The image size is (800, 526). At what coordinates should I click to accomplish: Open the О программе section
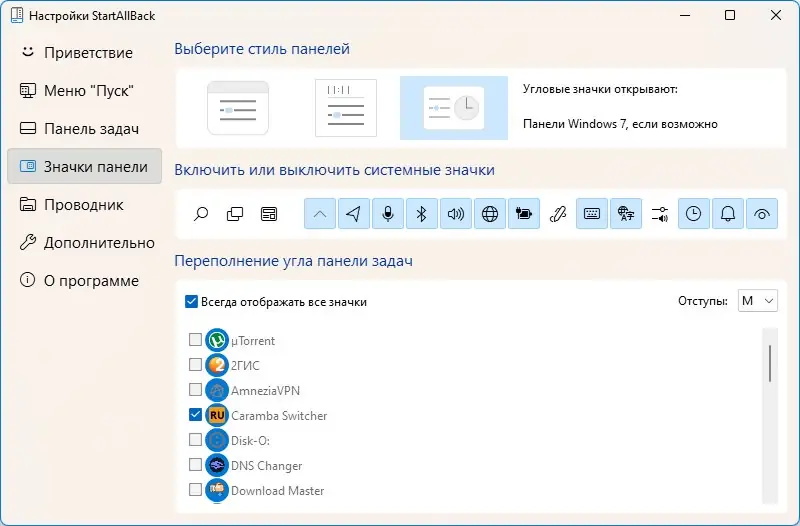pyautogui.click(x=84, y=281)
